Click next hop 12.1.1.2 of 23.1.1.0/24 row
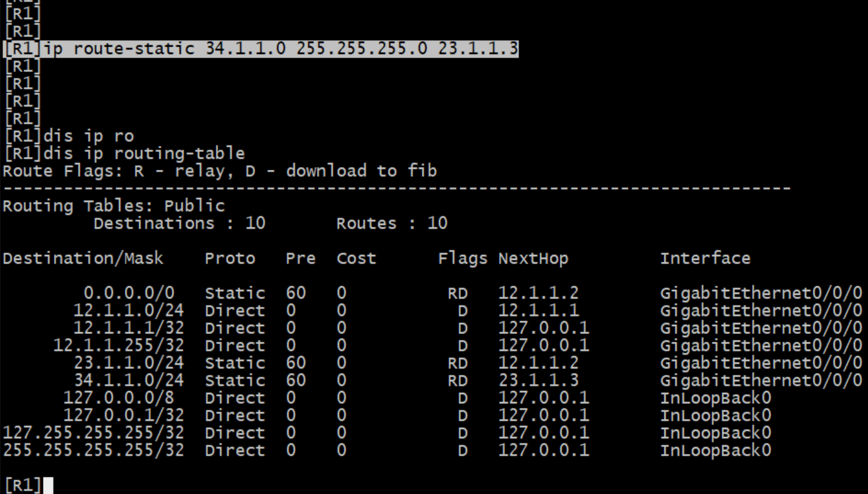868x494 pixels. click(x=538, y=363)
